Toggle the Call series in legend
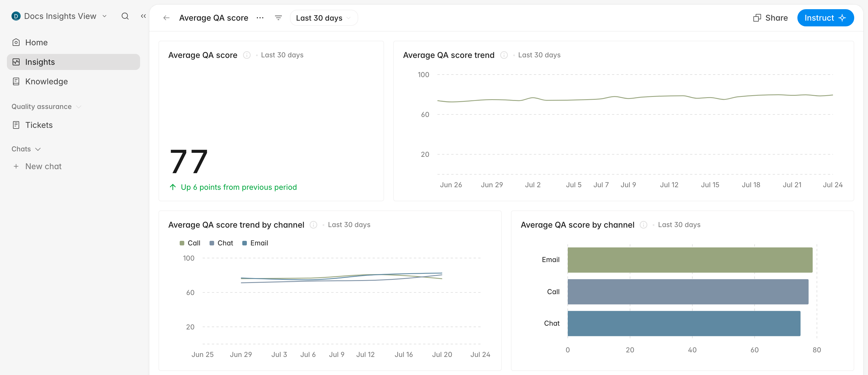The image size is (868, 375). click(x=190, y=243)
